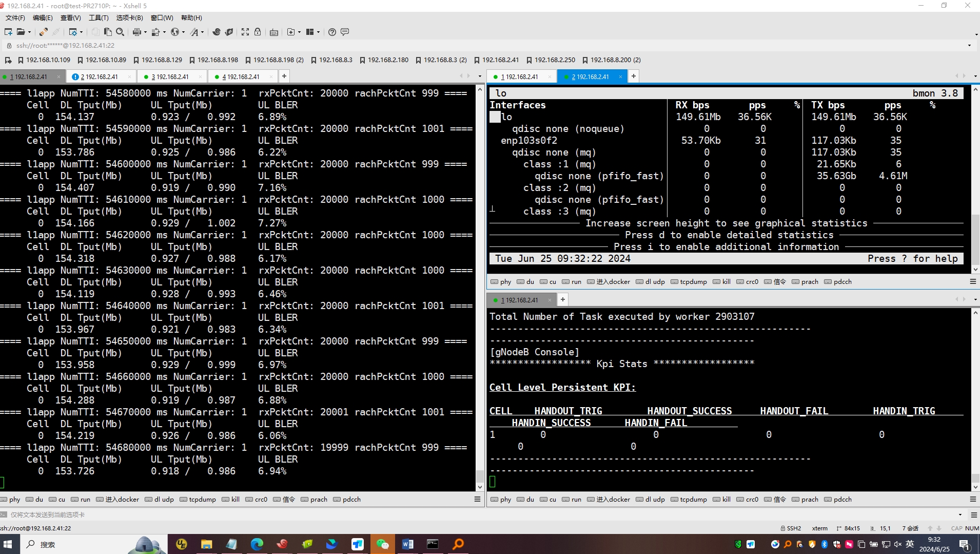Click prach quick command in bottom-right pane

(x=805, y=499)
